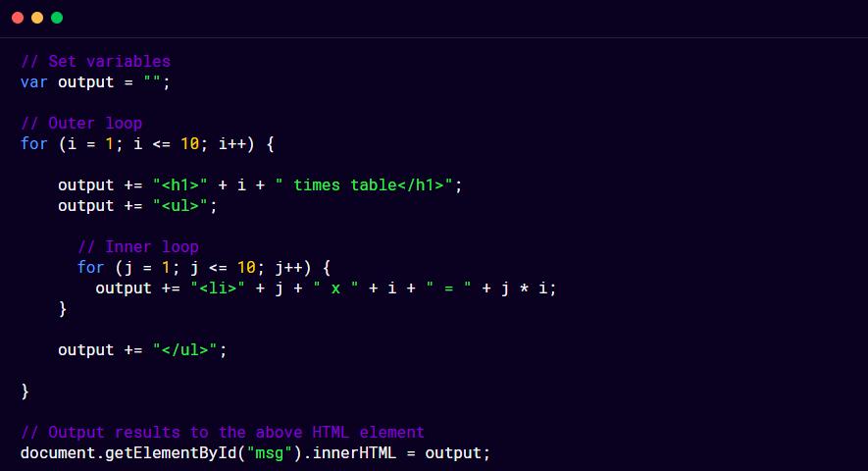Click the inner loop closing brace

(x=63, y=309)
